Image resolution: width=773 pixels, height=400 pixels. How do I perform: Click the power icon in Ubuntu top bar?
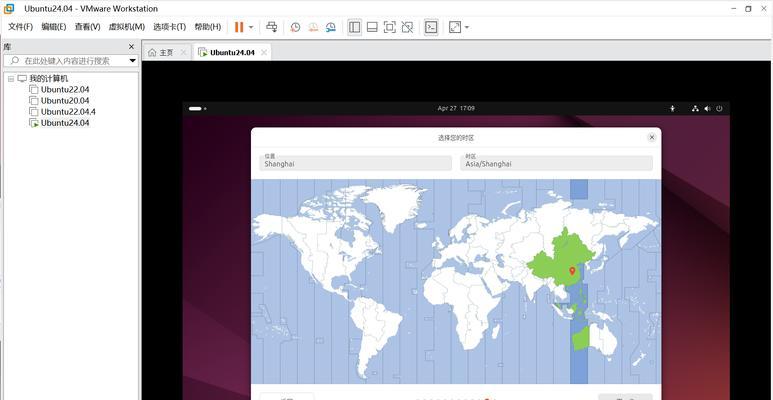719,109
